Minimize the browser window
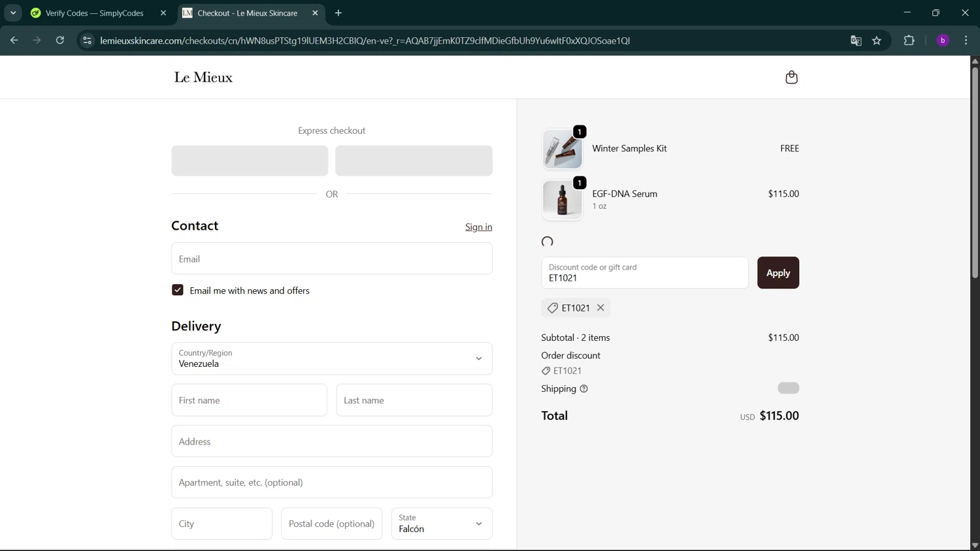The height and width of the screenshot is (551, 980). (907, 12)
